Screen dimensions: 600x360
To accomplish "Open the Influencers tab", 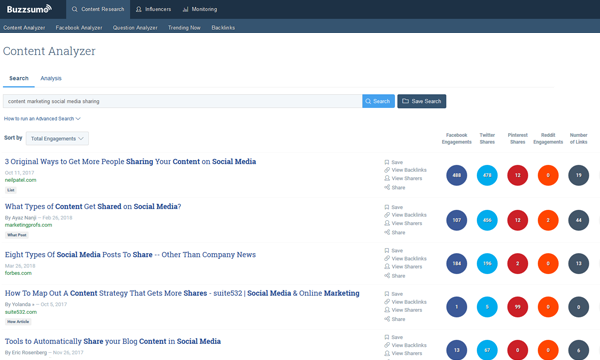I will click(x=153, y=9).
